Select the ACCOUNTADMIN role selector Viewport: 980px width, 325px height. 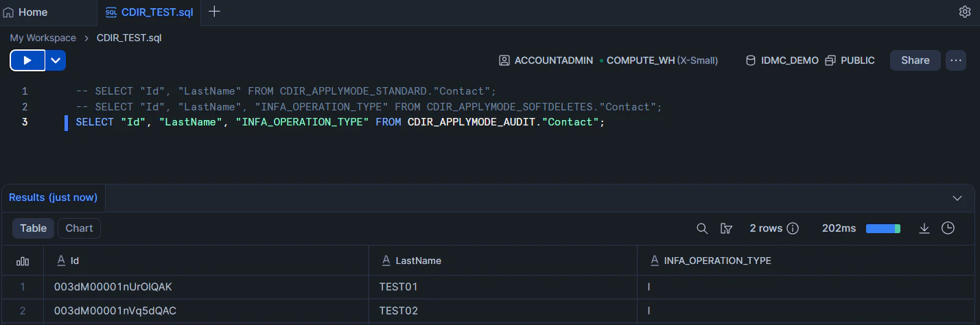point(546,60)
